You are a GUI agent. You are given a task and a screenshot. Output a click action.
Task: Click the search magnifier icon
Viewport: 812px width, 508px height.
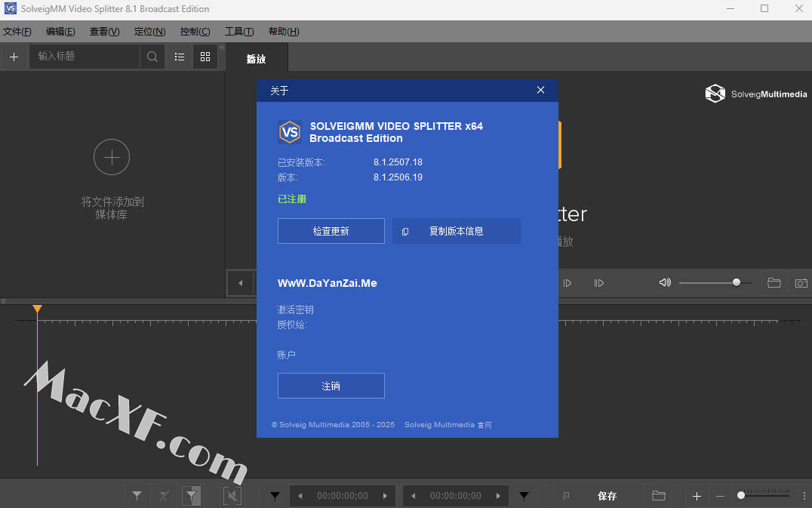click(x=152, y=57)
